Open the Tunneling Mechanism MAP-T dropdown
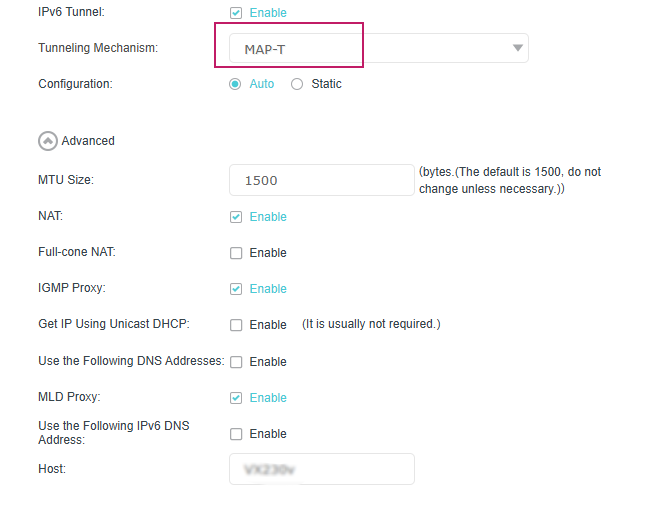Image resolution: width=658 pixels, height=507 pixels. tap(379, 48)
